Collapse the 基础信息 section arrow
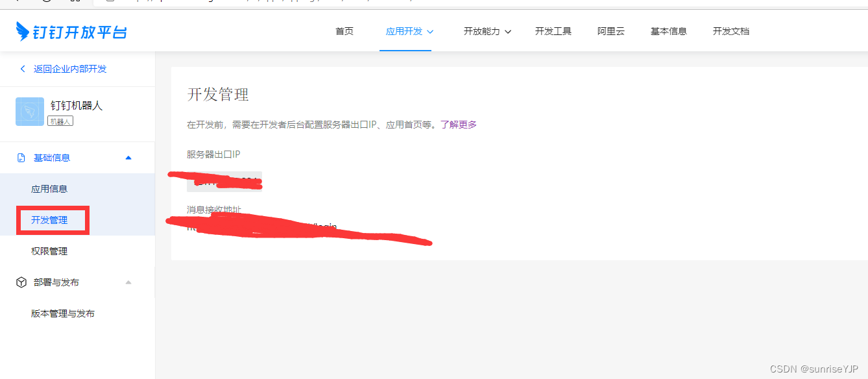Viewport: 868px width, 379px height. [128, 158]
